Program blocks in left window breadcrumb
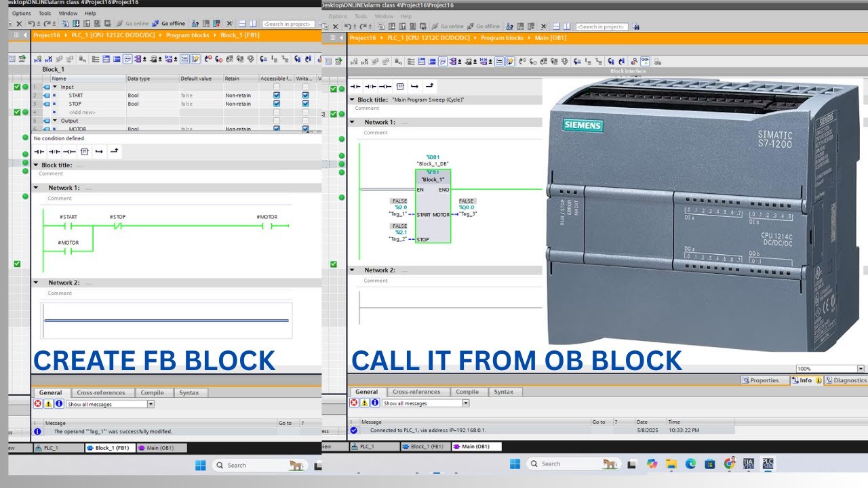Image resolution: width=868 pixels, height=488 pixels. (x=187, y=35)
